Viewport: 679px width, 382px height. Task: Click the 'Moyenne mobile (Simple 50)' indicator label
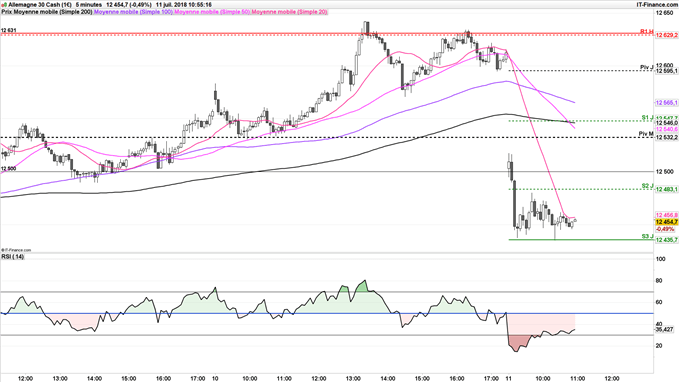[x=212, y=12]
